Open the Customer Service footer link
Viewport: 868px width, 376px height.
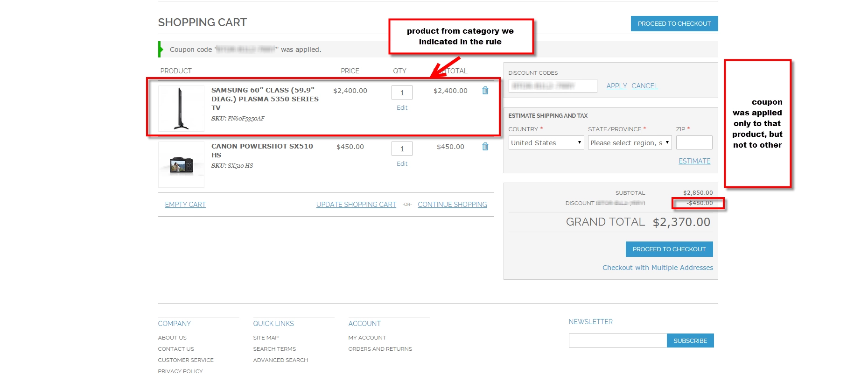186,360
